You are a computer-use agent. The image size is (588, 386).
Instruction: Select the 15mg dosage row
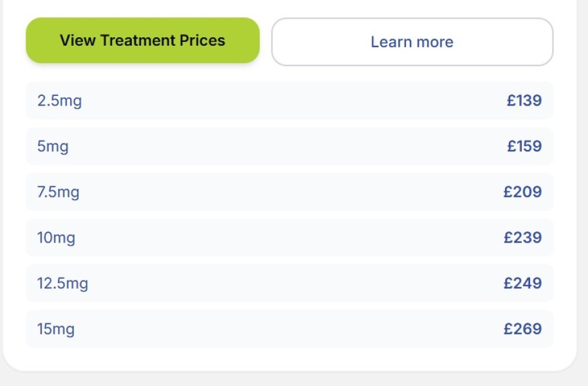[x=289, y=329]
